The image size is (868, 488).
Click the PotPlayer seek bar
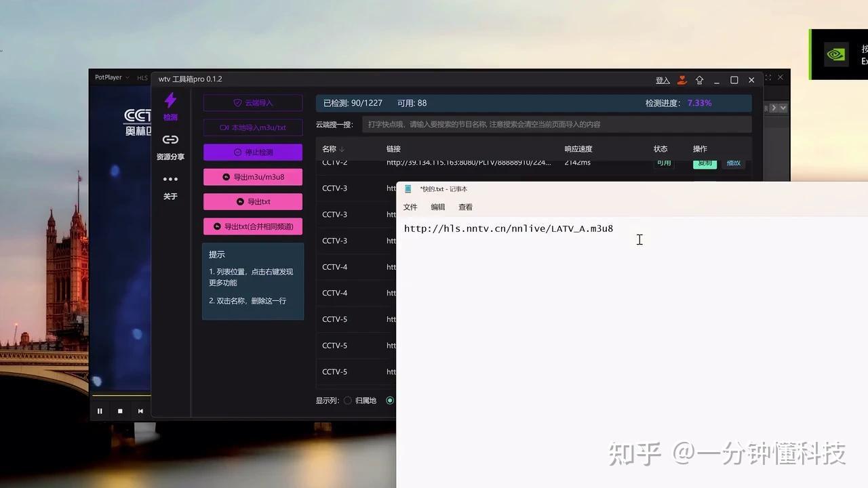(x=121, y=396)
